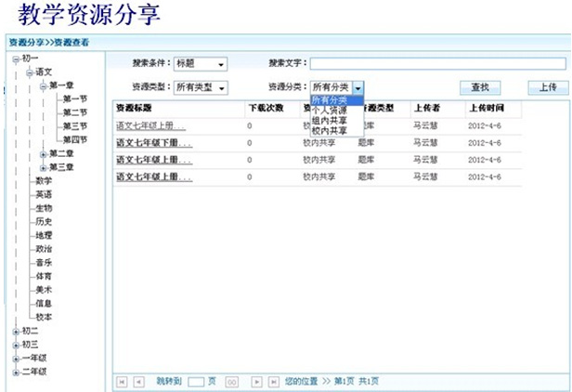Collapse the 初一 grade tree node
The width and height of the screenshot is (572, 392).
point(16,59)
